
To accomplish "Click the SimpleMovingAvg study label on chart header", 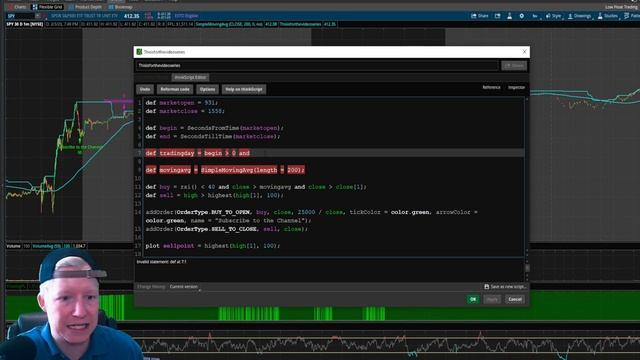I will click(236, 24).
